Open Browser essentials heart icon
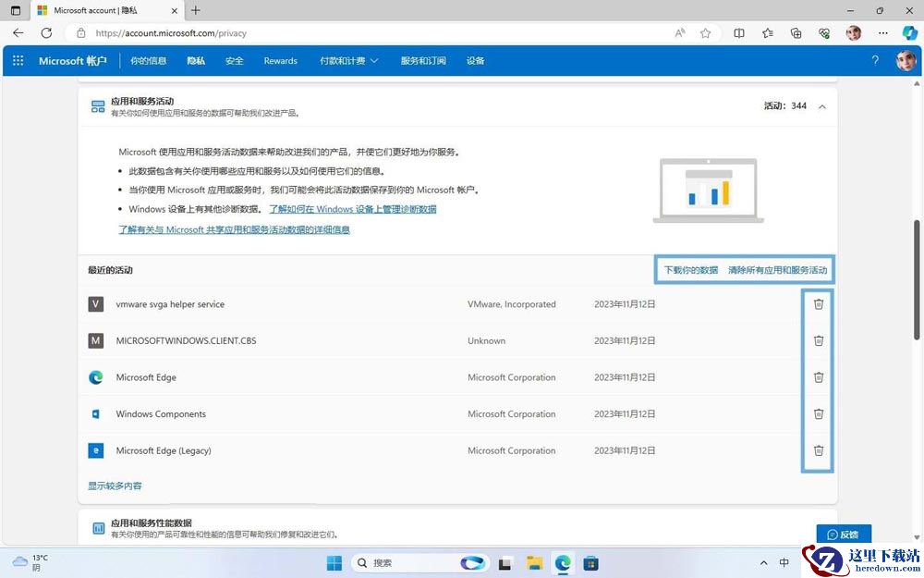 (825, 33)
